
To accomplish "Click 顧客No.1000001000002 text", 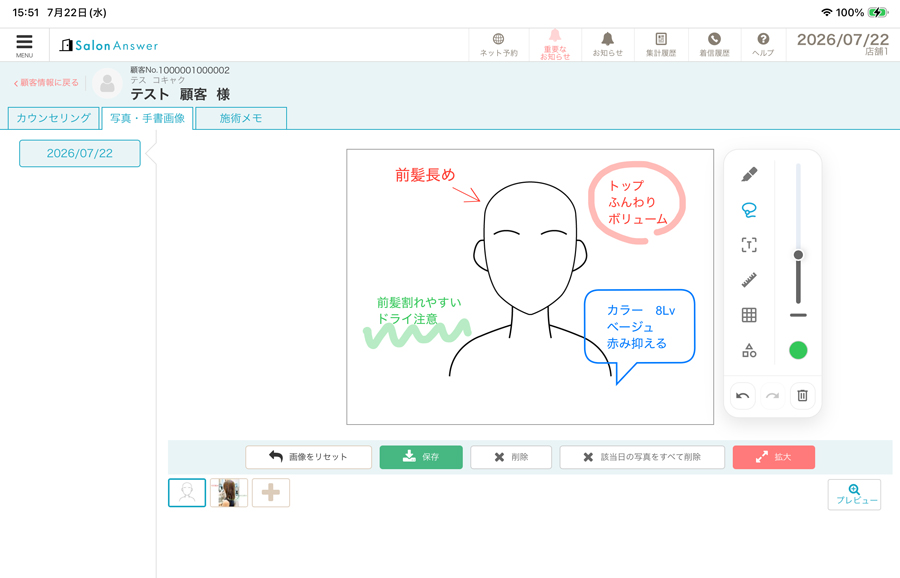I will click(180, 70).
